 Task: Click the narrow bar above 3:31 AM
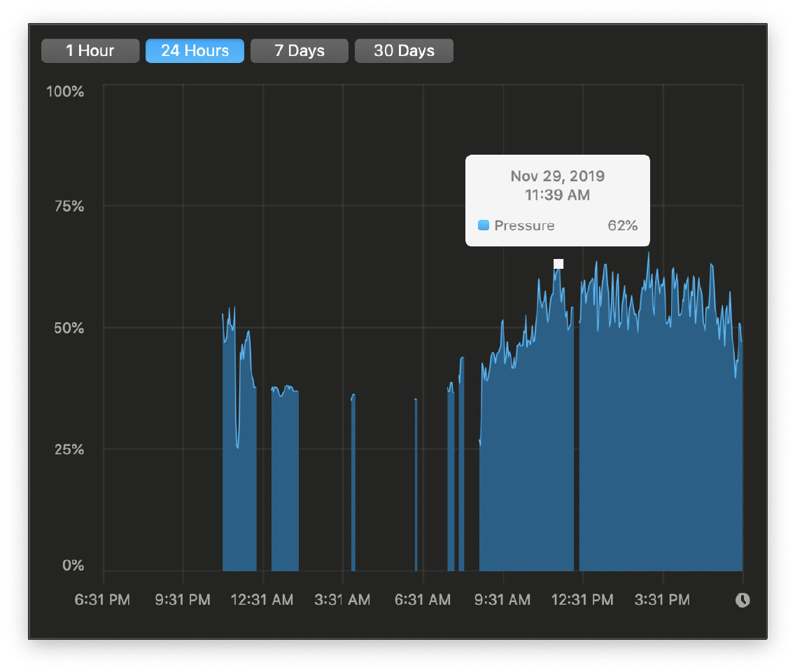click(x=353, y=483)
